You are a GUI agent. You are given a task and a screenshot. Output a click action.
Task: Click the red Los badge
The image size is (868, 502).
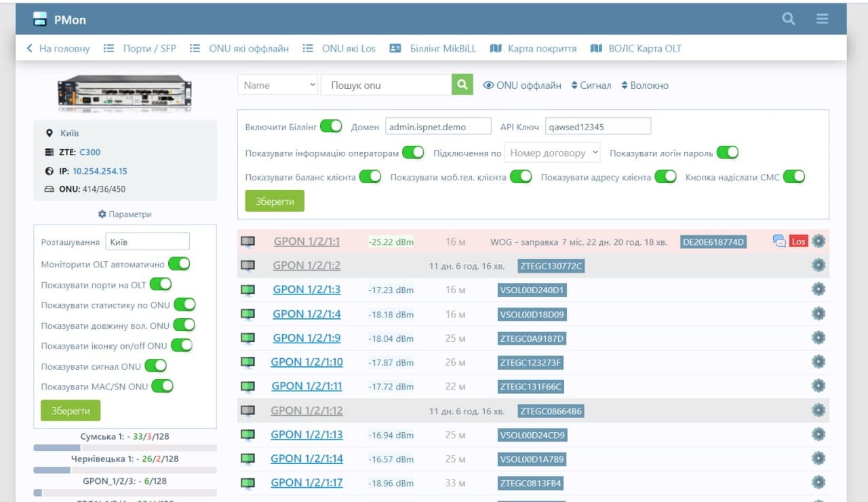(798, 242)
